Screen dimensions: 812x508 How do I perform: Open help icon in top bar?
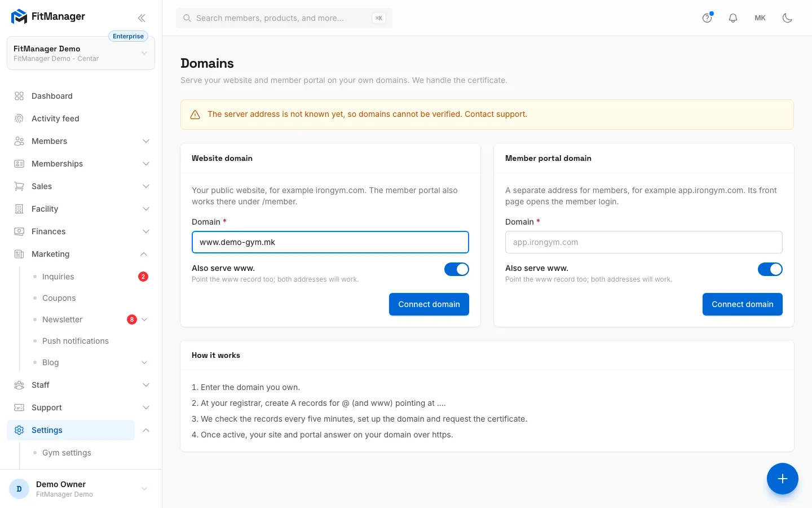[707, 18]
